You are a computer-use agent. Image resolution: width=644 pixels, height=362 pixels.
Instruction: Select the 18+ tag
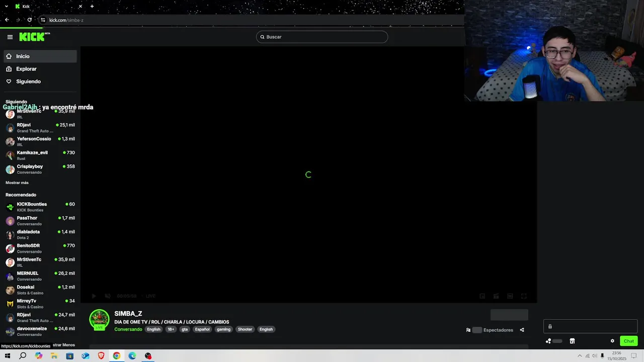tap(171, 329)
